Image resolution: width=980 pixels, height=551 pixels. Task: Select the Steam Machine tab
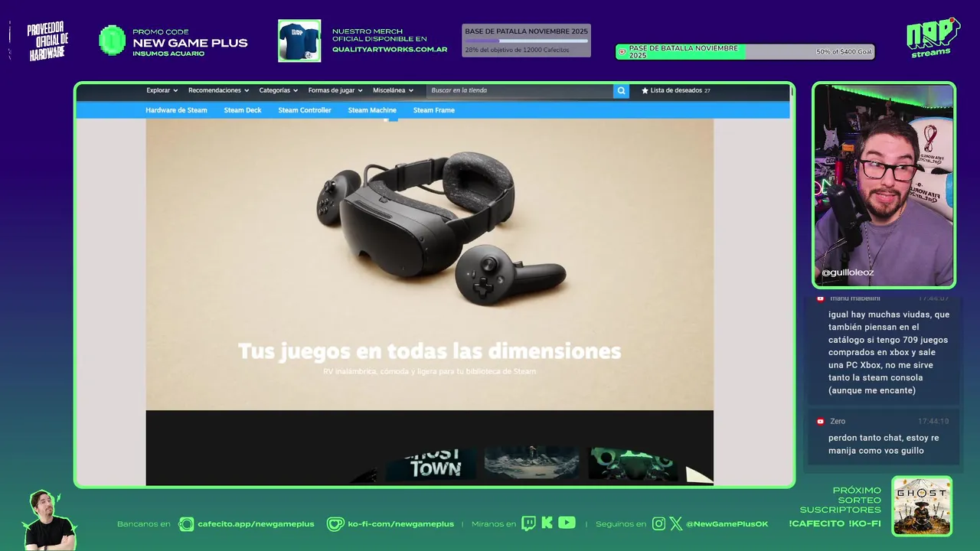pos(372,110)
